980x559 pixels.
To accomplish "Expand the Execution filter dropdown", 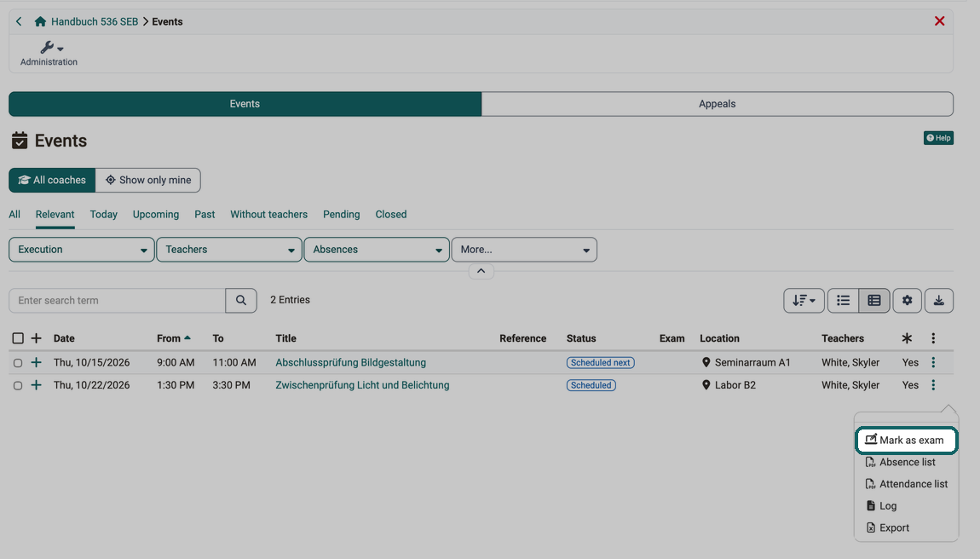I will click(81, 250).
